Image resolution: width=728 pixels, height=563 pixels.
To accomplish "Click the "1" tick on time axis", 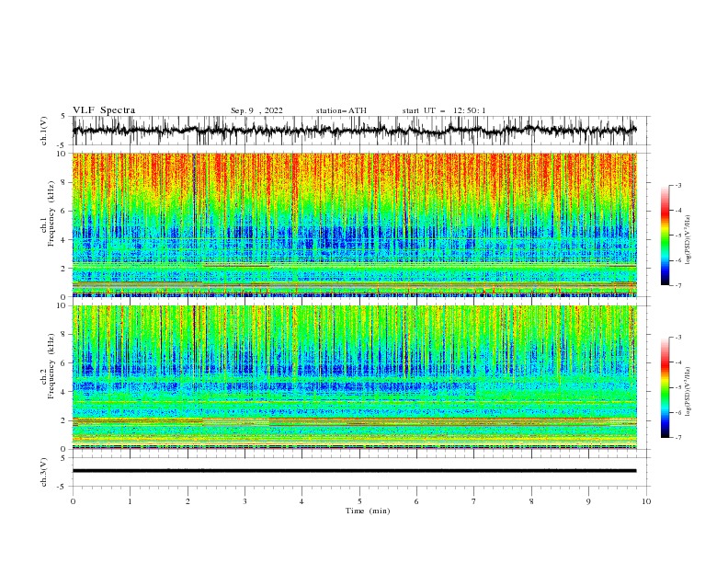I will pos(130,501).
